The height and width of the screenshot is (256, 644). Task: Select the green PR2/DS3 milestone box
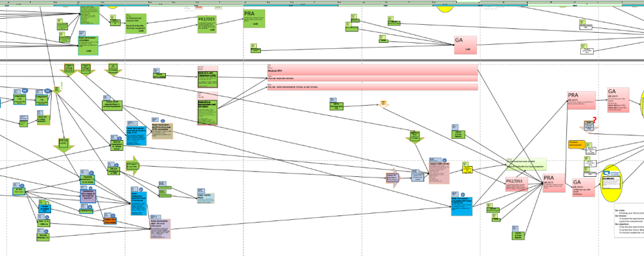point(207,24)
